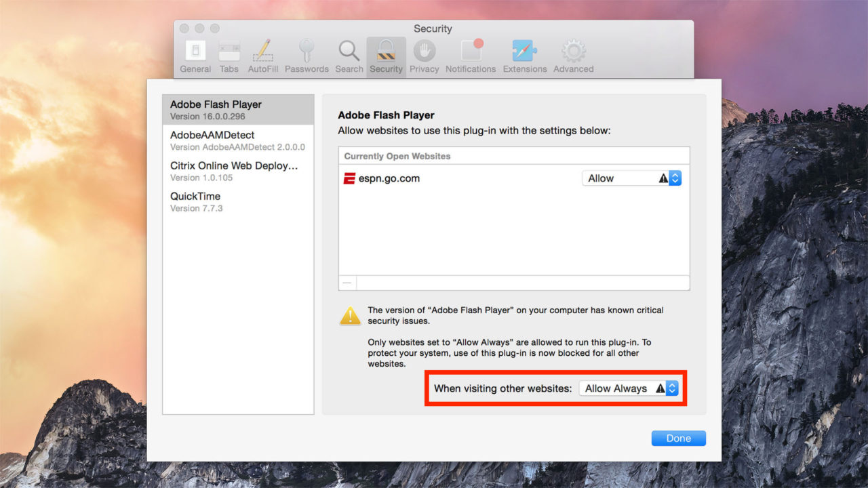Open the Passwords preferences pane
This screenshot has width=868, height=488.
(x=307, y=57)
